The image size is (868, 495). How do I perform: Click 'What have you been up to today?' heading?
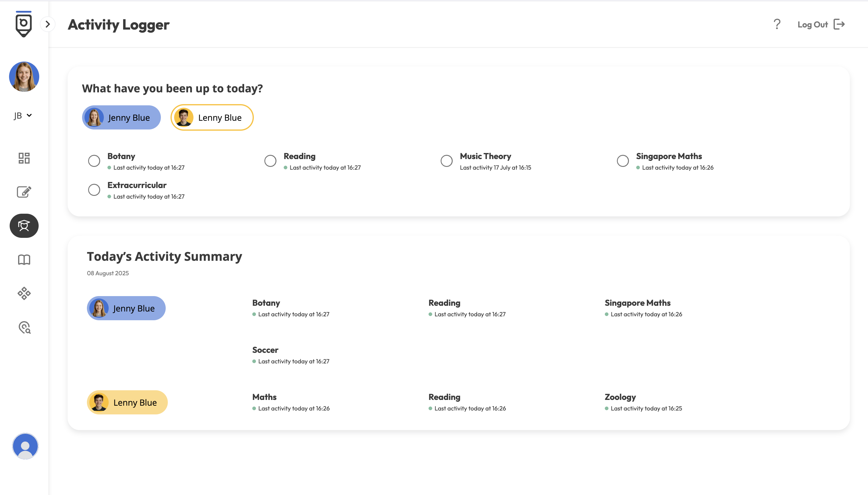tap(172, 88)
